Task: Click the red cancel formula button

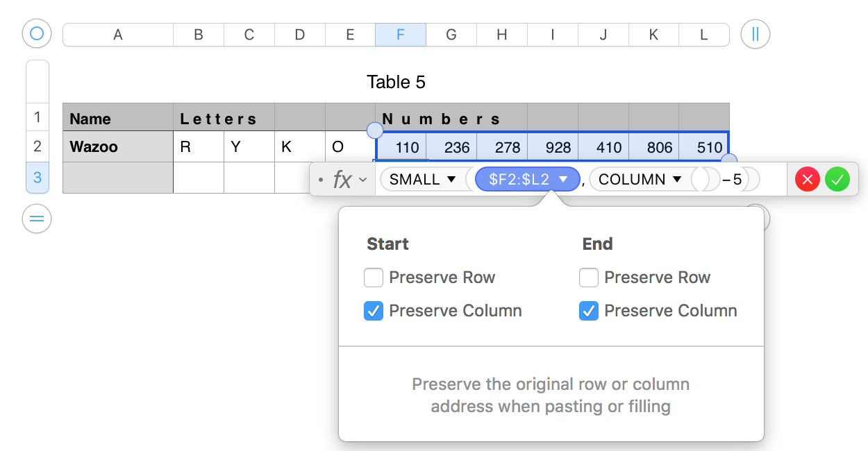Action: click(807, 180)
